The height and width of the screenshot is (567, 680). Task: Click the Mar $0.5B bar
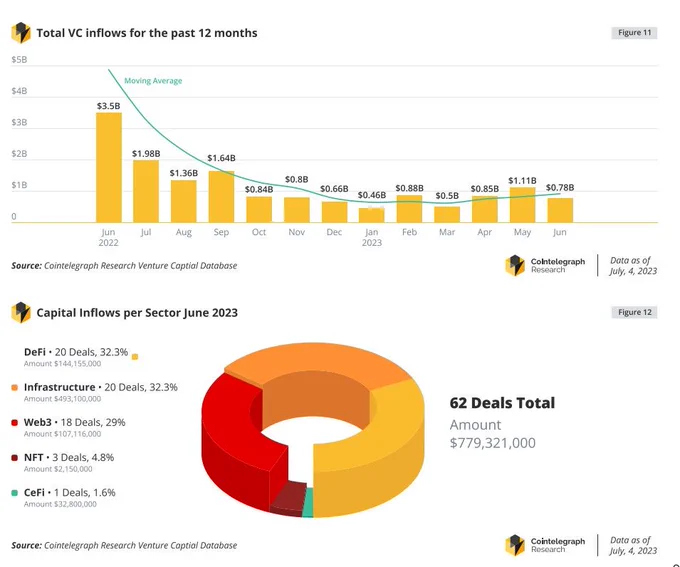click(x=447, y=215)
